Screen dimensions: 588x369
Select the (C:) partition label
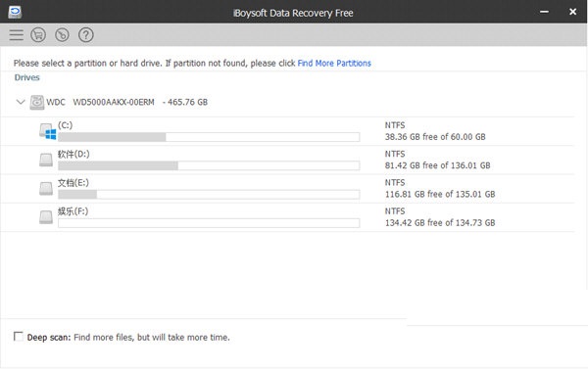(x=66, y=125)
